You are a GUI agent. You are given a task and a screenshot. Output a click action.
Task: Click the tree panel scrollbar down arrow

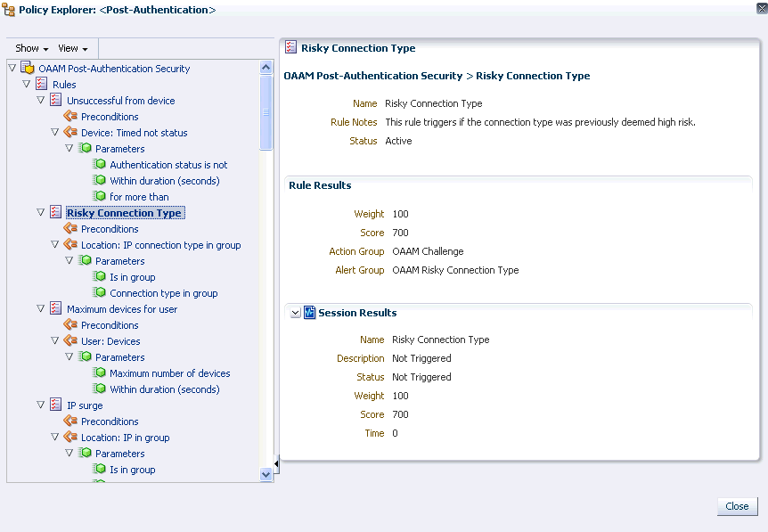(x=266, y=475)
